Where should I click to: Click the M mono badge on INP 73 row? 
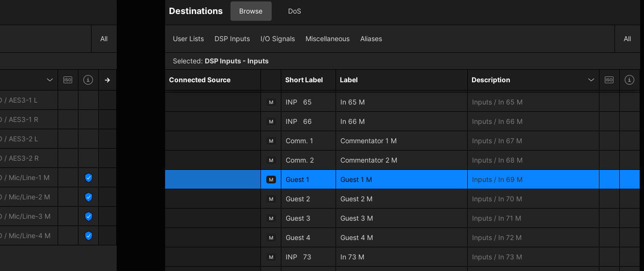pyautogui.click(x=271, y=257)
